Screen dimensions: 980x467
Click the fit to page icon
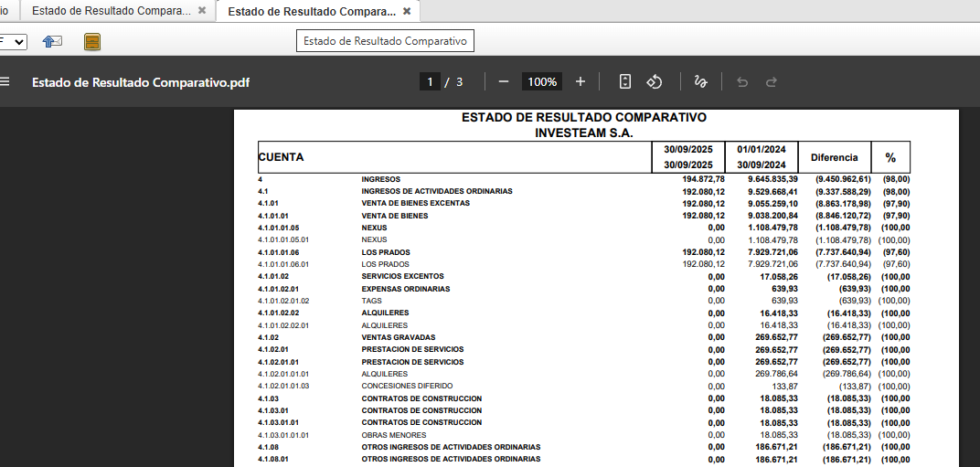pyautogui.click(x=625, y=82)
